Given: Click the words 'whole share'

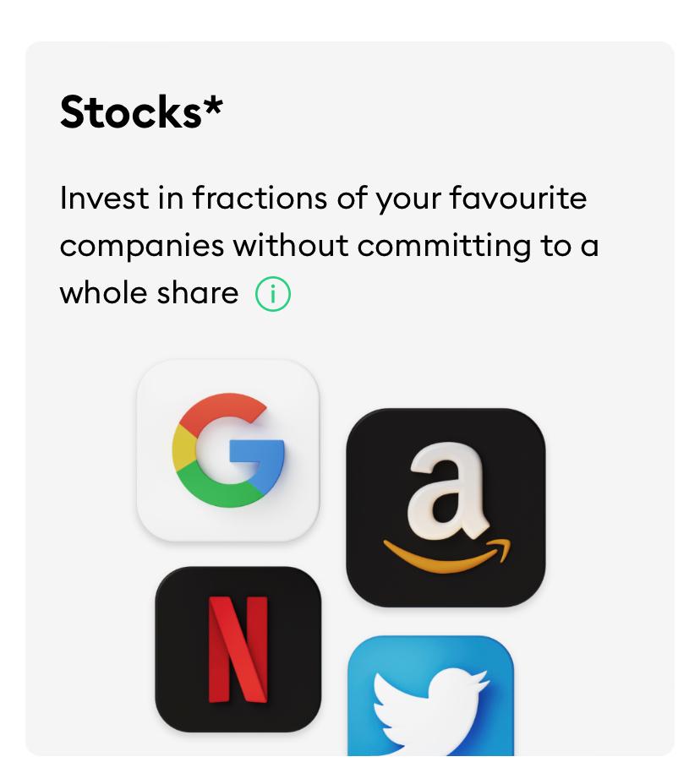Looking at the screenshot, I should (x=149, y=293).
